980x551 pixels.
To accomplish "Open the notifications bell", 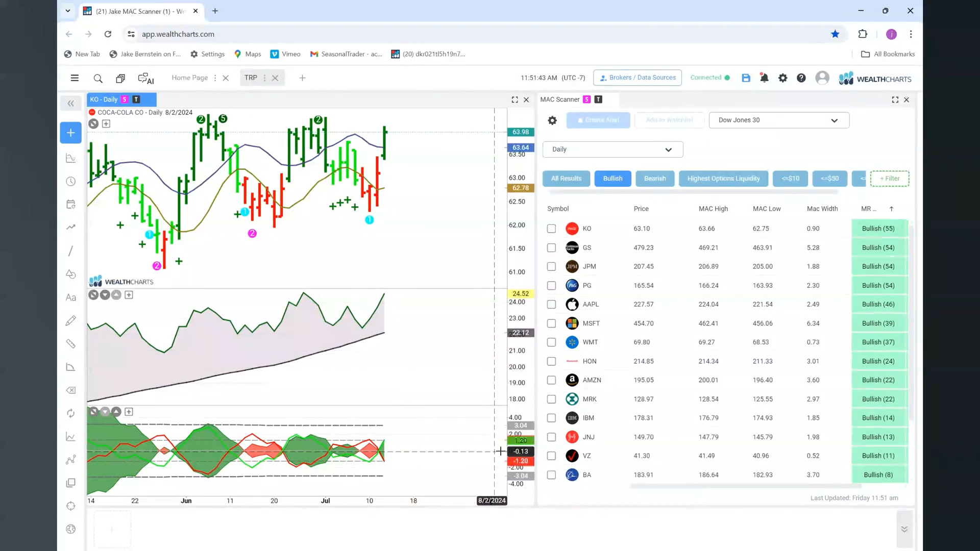I will 764,78.
